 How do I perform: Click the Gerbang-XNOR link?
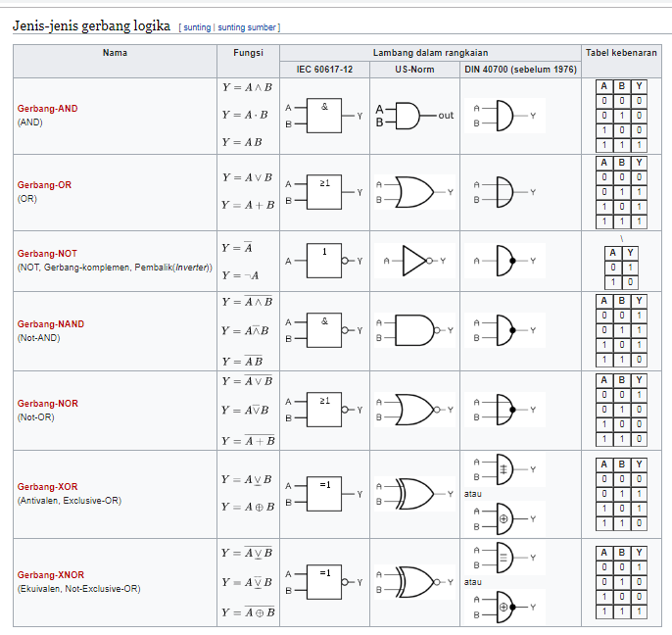[51, 575]
